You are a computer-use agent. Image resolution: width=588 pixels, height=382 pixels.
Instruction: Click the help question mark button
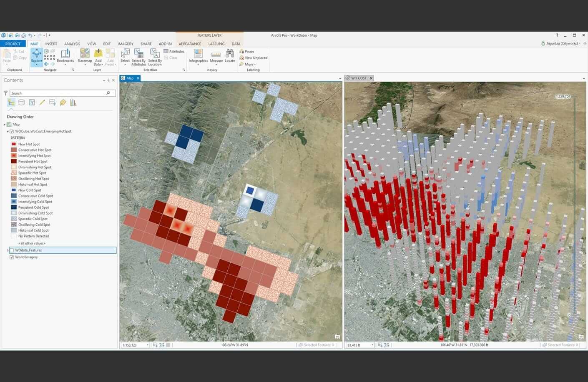557,35
